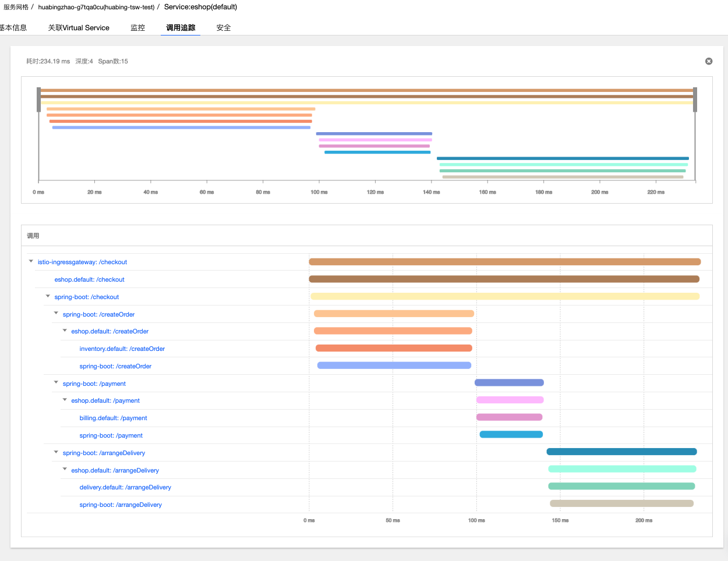Click the left handle of the overview range
The width and height of the screenshot is (728, 561).
pyautogui.click(x=39, y=100)
